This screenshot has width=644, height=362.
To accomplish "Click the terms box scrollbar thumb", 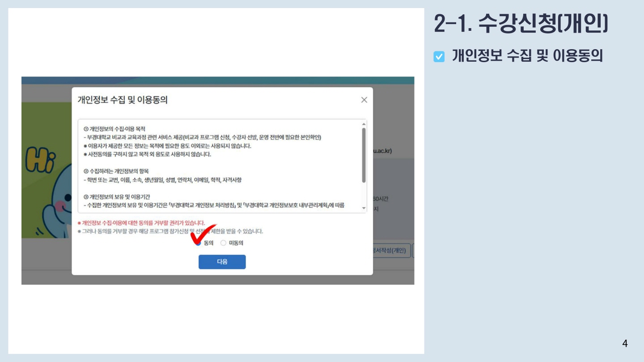I will (x=364, y=155).
